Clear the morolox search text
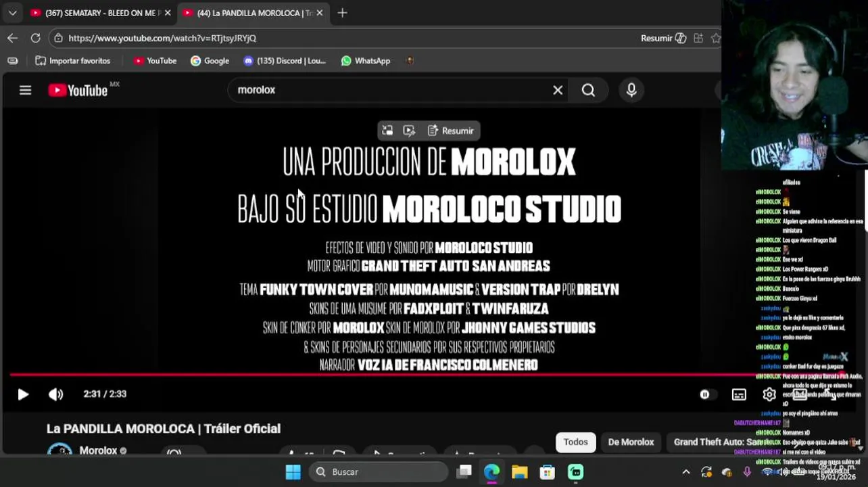Viewport: 868px width, 487px height. pos(558,90)
